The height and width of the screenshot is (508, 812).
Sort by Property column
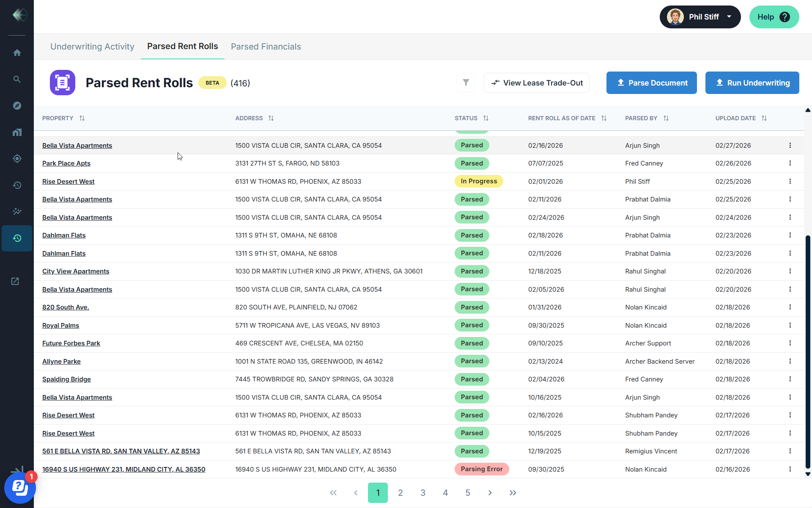pyautogui.click(x=82, y=118)
